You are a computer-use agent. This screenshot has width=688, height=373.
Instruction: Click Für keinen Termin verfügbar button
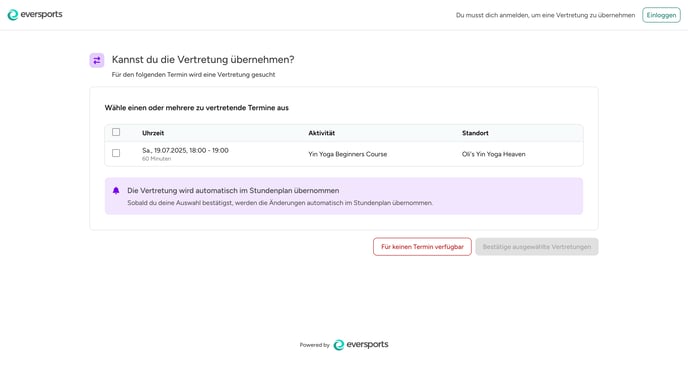tap(422, 247)
